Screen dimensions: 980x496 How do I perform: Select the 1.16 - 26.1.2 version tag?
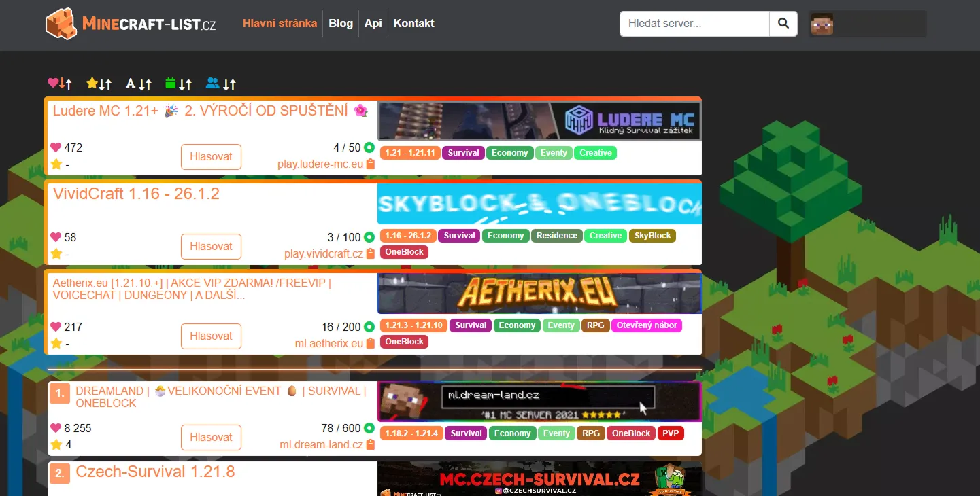408,236
